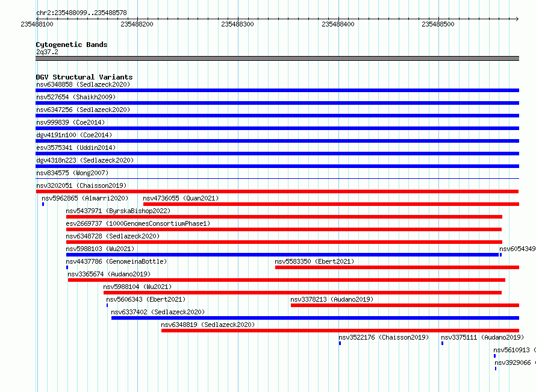This screenshot has height=392, width=536.
Task: Select the nsv527654 (Shaikh2009) variant label
Action: 76,97
